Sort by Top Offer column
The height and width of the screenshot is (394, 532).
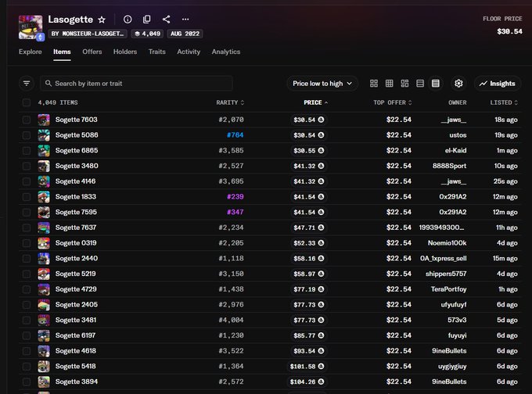tap(392, 102)
